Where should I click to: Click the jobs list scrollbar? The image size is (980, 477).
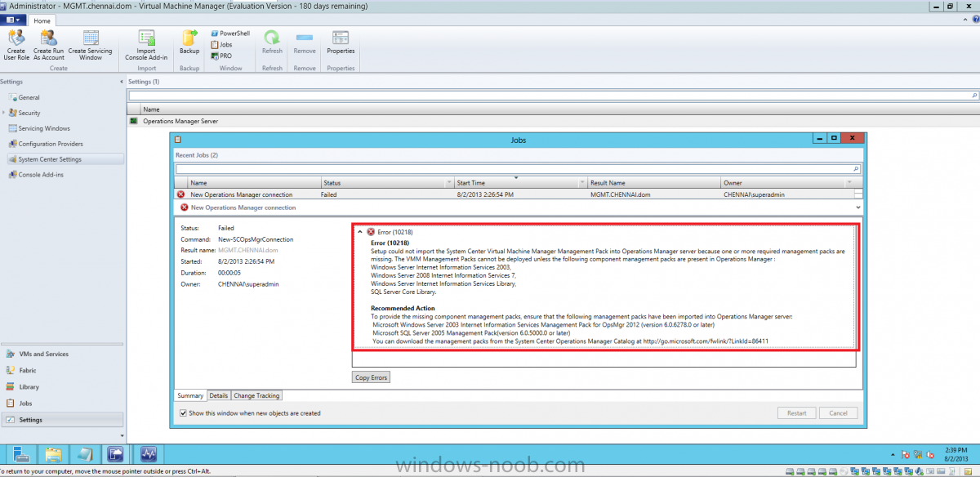tap(858, 194)
